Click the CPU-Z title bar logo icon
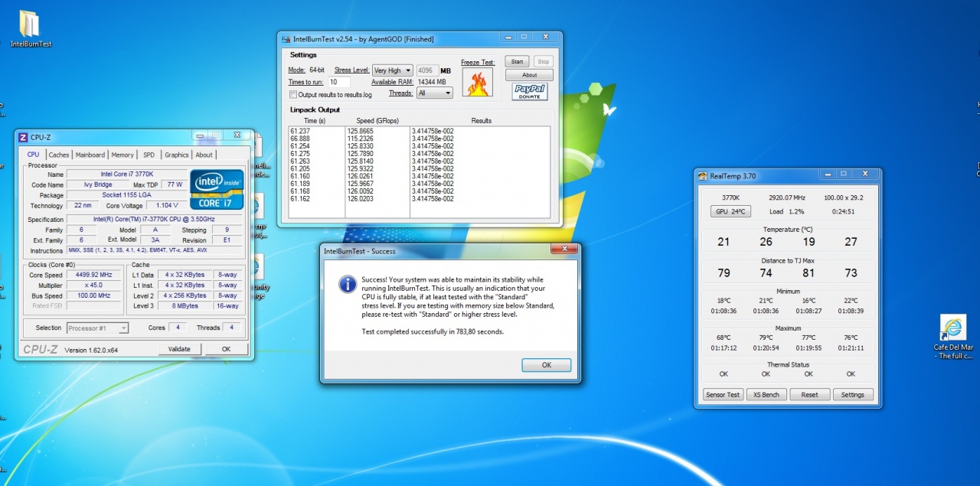 click(23, 137)
